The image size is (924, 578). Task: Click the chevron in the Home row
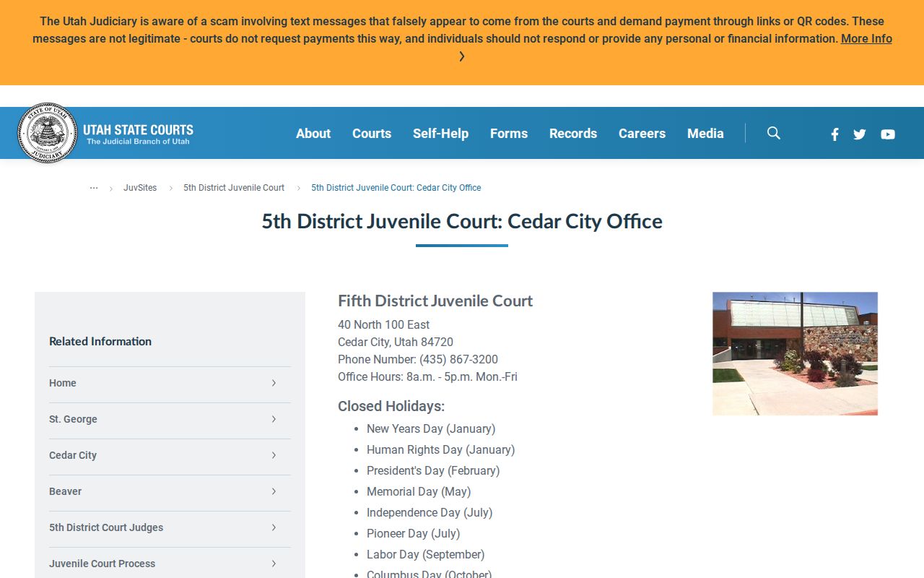(x=274, y=383)
